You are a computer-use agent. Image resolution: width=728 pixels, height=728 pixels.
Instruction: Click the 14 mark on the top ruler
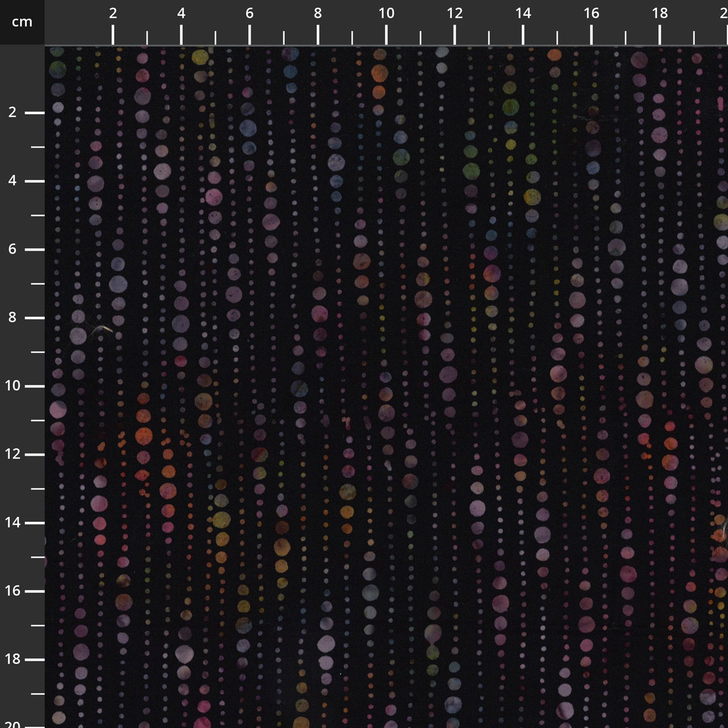[x=523, y=14]
